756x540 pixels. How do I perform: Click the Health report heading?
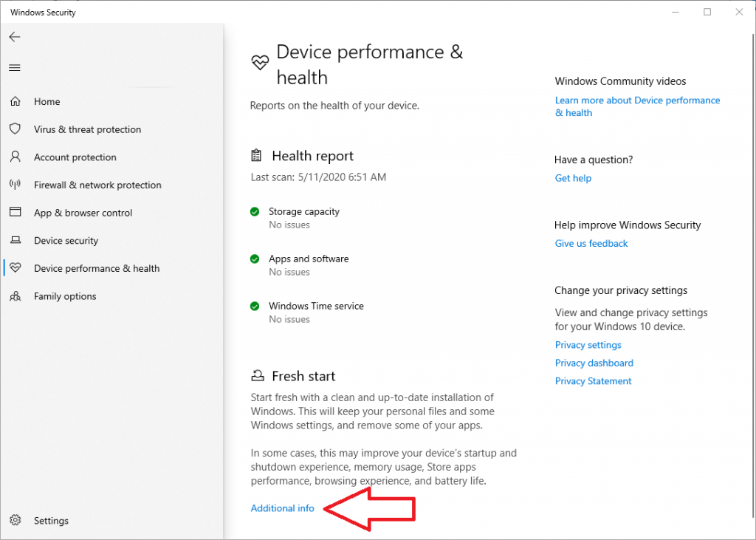tap(312, 156)
